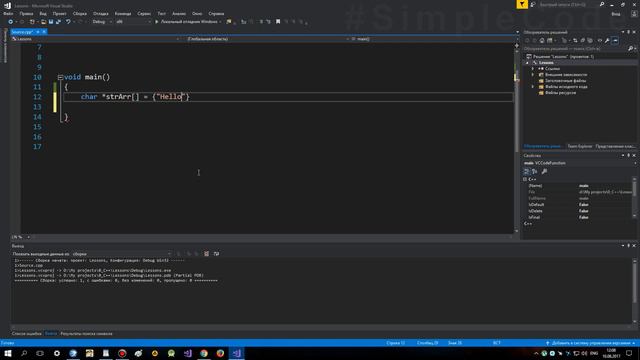
Task: Click Локальный отладчик Windows button
Action: (x=188, y=22)
